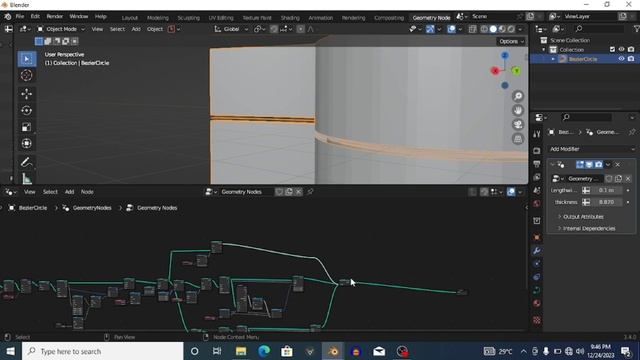The width and height of the screenshot is (640, 360).
Task: Switch to the Animation workspace tab
Action: click(320, 18)
